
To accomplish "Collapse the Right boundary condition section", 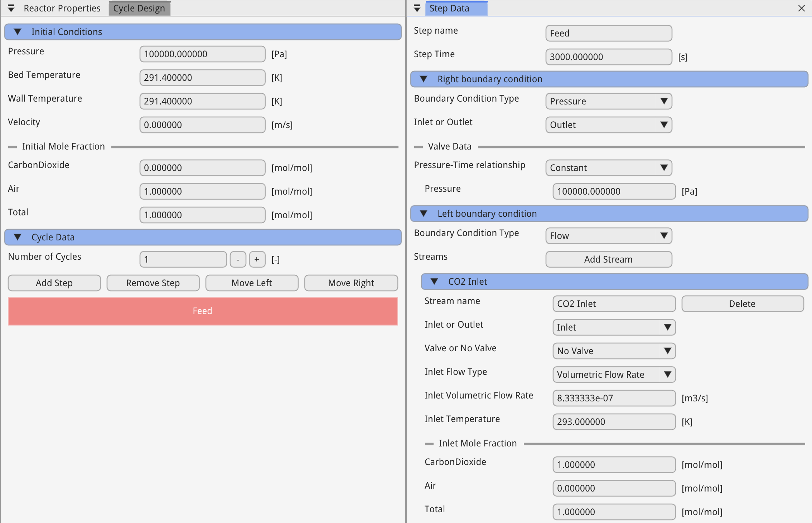I will coord(424,79).
